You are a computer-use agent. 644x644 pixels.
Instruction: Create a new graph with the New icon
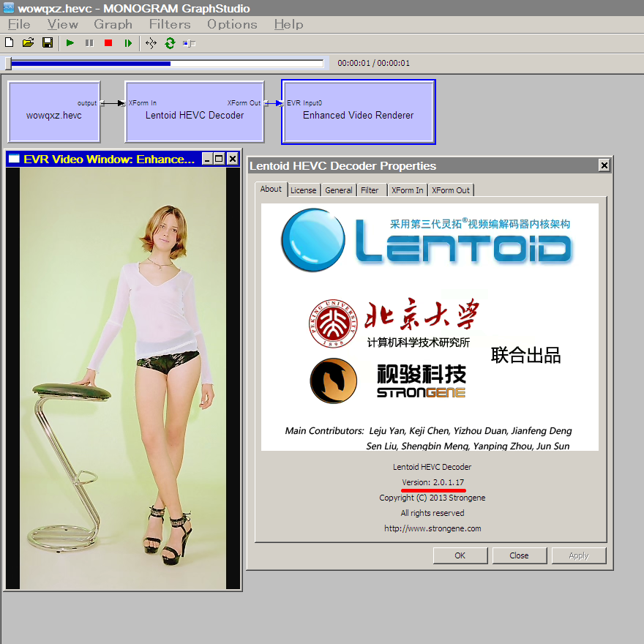(x=9, y=42)
